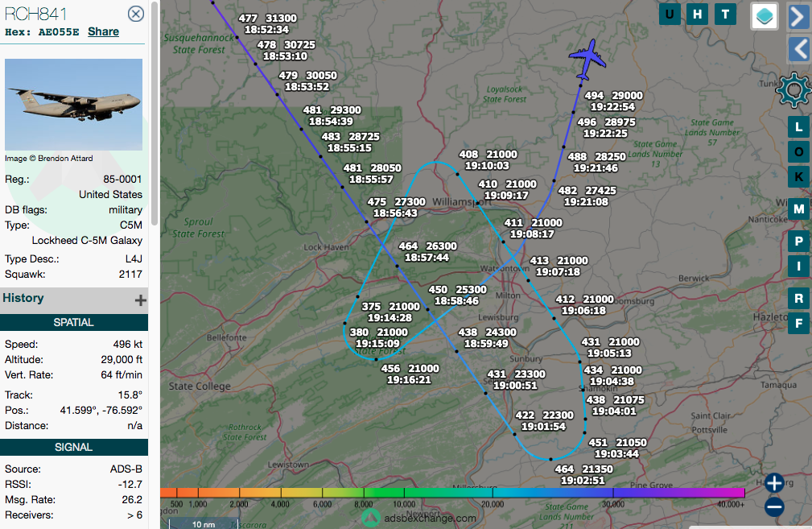Image resolution: width=812 pixels, height=529 pixels.
Task: Click the SPATIAL section header
Action: pyautogui.click(x=73, y=322)
